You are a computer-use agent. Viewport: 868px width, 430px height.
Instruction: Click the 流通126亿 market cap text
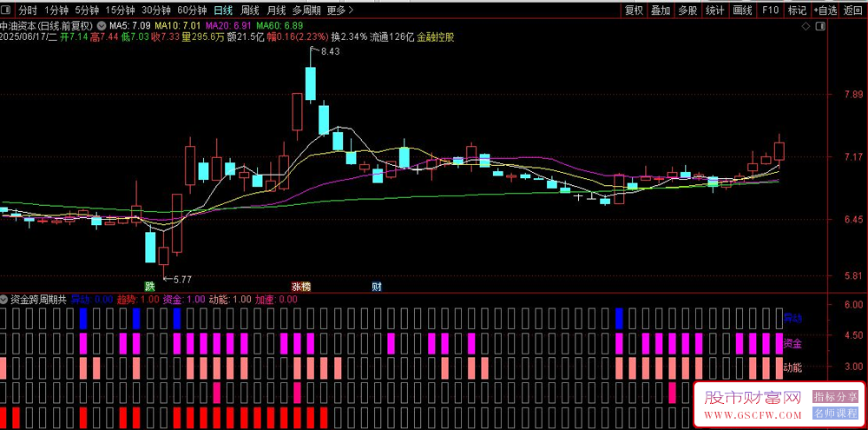(392, 37)
